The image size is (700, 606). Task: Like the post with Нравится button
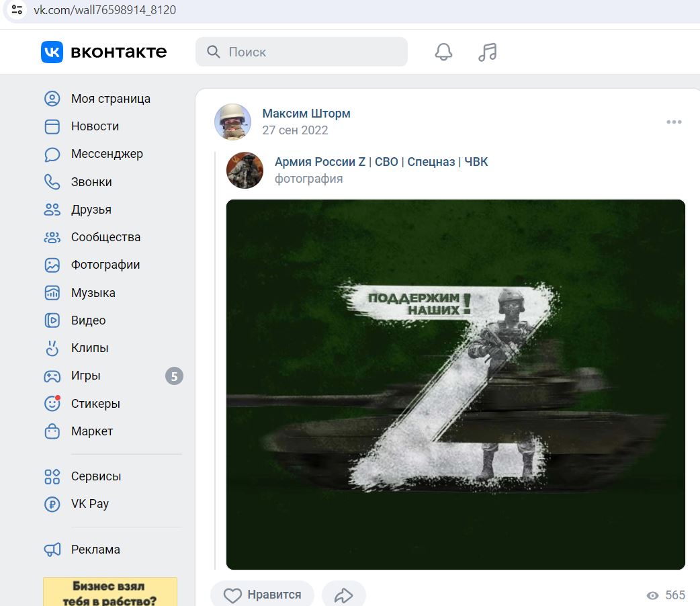tap(262, 595)
